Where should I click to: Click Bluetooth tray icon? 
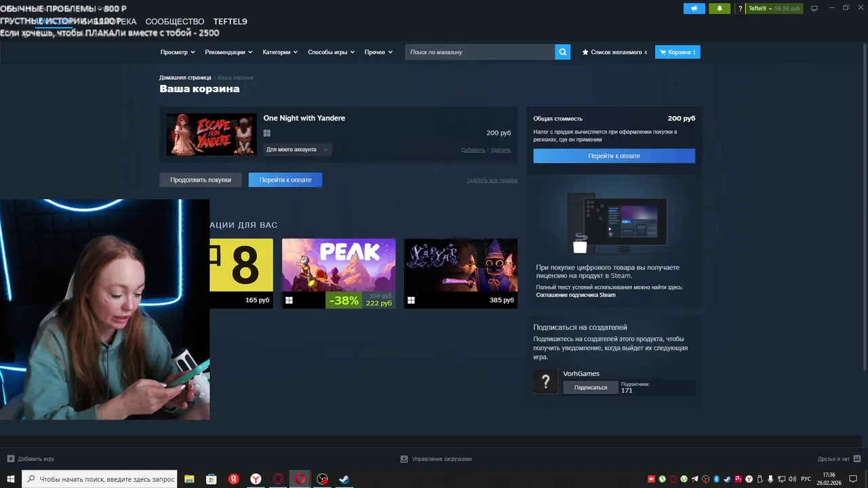pos(716,479)
